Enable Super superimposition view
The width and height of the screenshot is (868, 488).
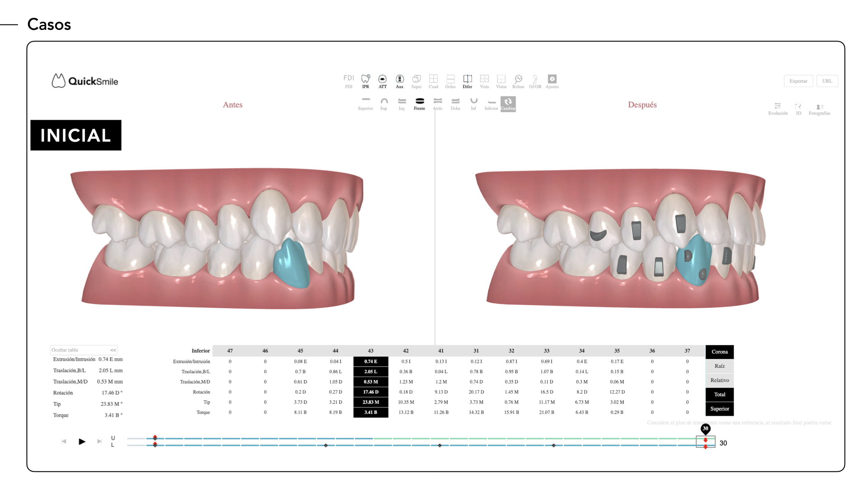coord(416,81)
